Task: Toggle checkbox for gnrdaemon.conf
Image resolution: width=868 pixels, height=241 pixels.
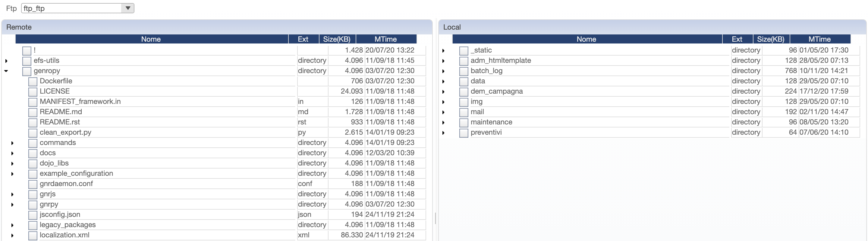Action: coord(33,184)
